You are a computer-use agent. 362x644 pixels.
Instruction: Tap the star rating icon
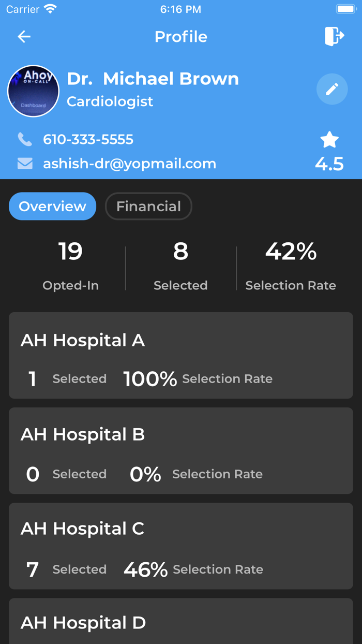point(329,140)
